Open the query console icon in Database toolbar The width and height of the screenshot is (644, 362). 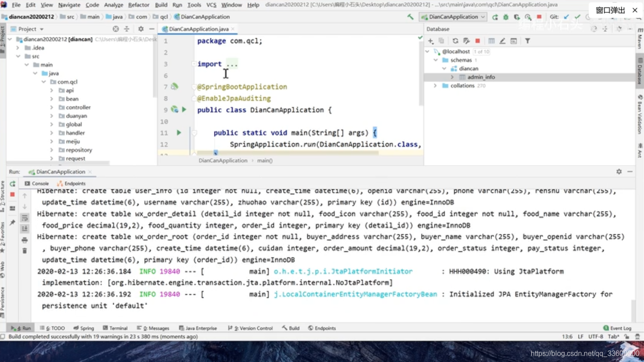pyautogui.click(x=514, y=41)
